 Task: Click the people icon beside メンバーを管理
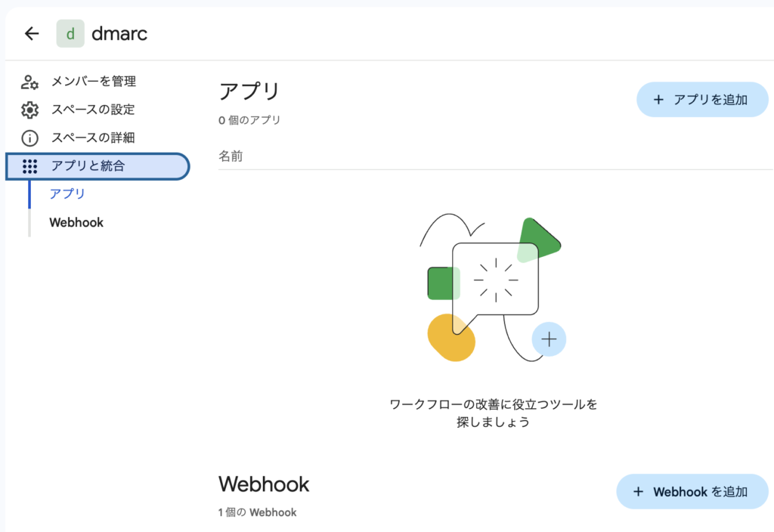click(29, 82)
